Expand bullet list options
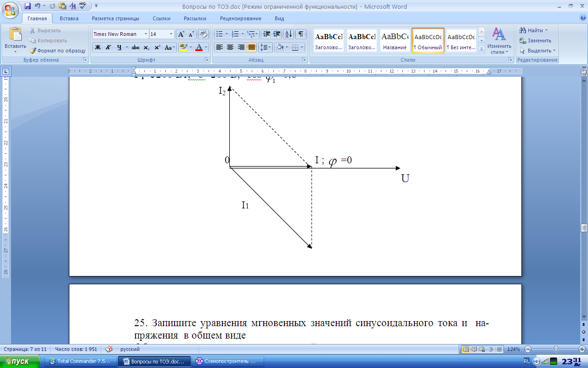This screenshot has width=588, height=368. tap(226, 34)
